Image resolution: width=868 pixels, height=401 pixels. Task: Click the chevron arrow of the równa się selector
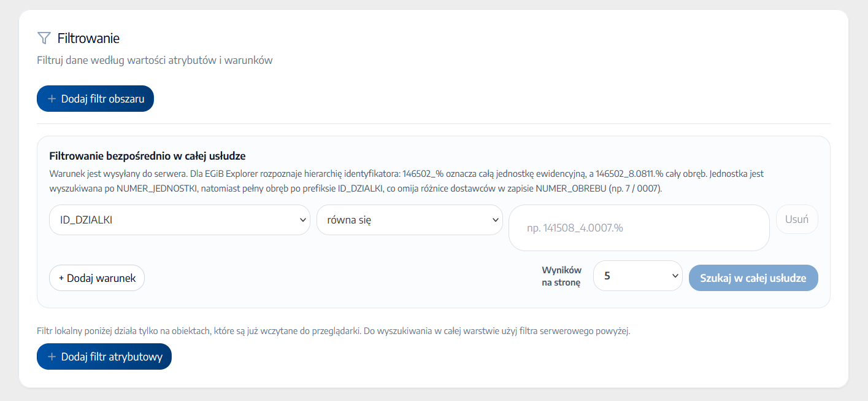495,220
